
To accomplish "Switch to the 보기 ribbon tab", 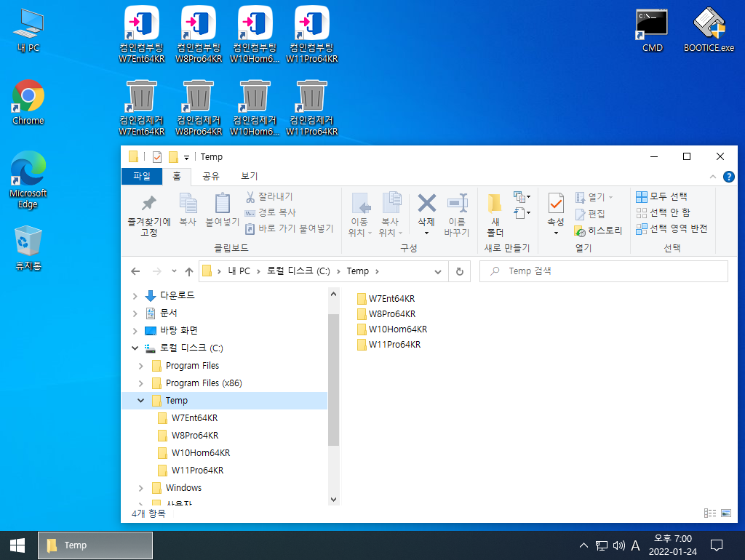I will (x=249, y=176).
